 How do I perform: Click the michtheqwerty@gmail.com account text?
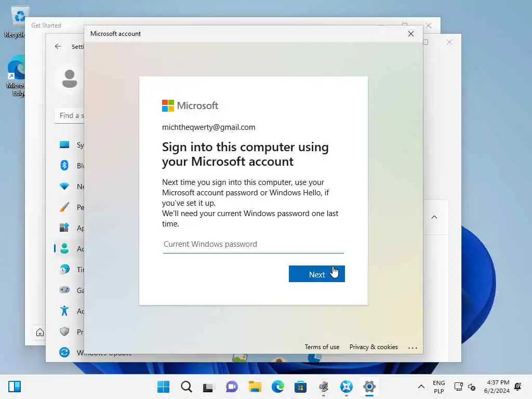209,127
